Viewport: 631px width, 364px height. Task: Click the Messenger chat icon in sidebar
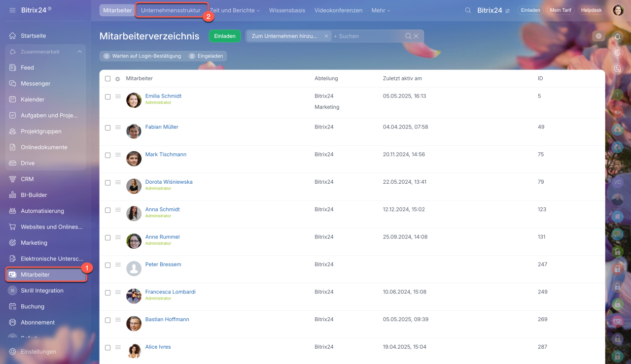pos(13,84)
